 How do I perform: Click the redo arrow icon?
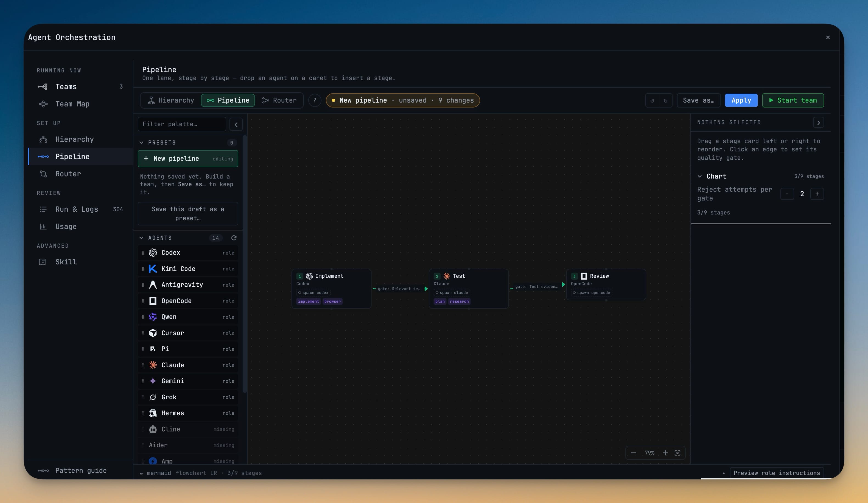click(665, 100)
